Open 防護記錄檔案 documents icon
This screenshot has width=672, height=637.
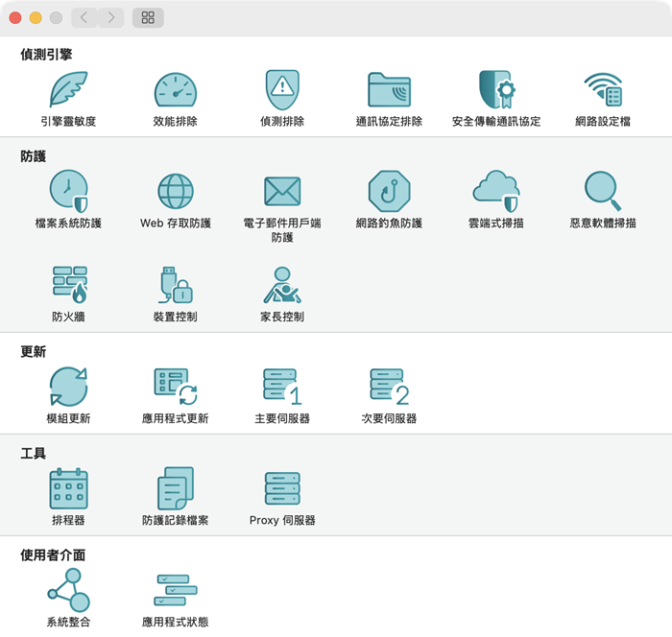[176, 488]
